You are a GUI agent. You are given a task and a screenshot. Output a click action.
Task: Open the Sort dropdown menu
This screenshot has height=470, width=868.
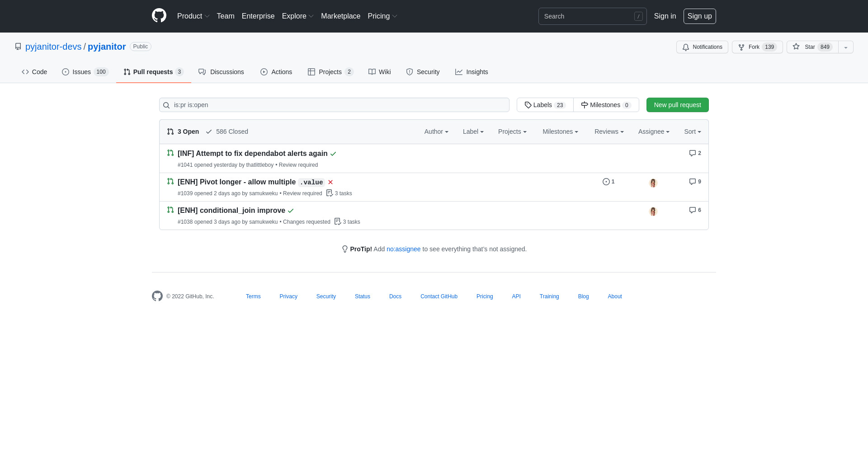coord(692,132)
